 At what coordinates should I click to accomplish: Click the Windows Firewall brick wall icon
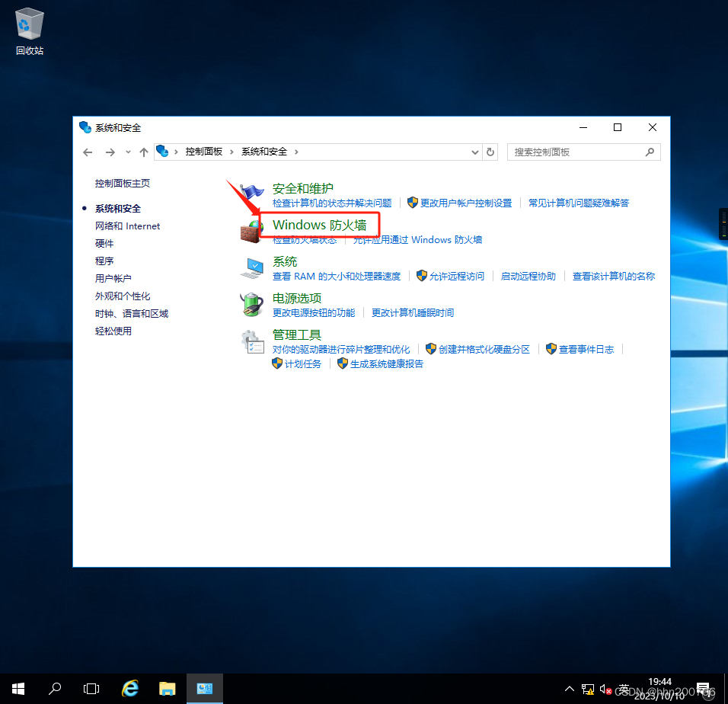pyautogui.click(x=251, y=232)
